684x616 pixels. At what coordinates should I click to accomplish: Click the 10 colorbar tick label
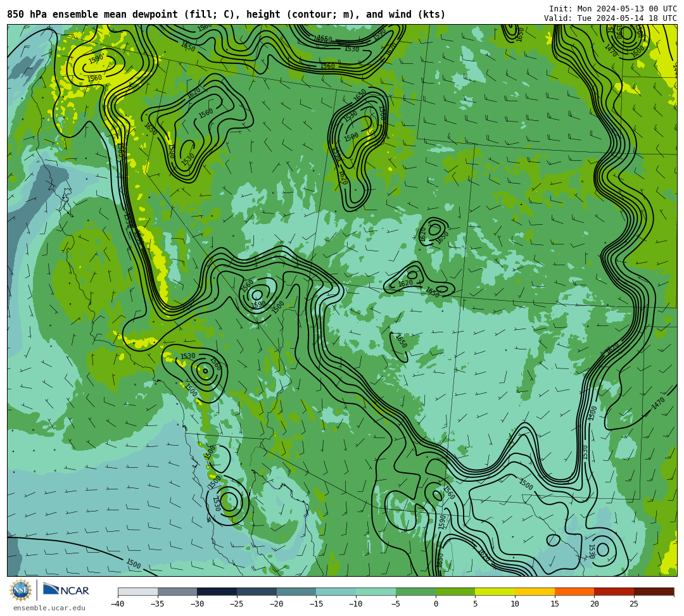point(515,604)
